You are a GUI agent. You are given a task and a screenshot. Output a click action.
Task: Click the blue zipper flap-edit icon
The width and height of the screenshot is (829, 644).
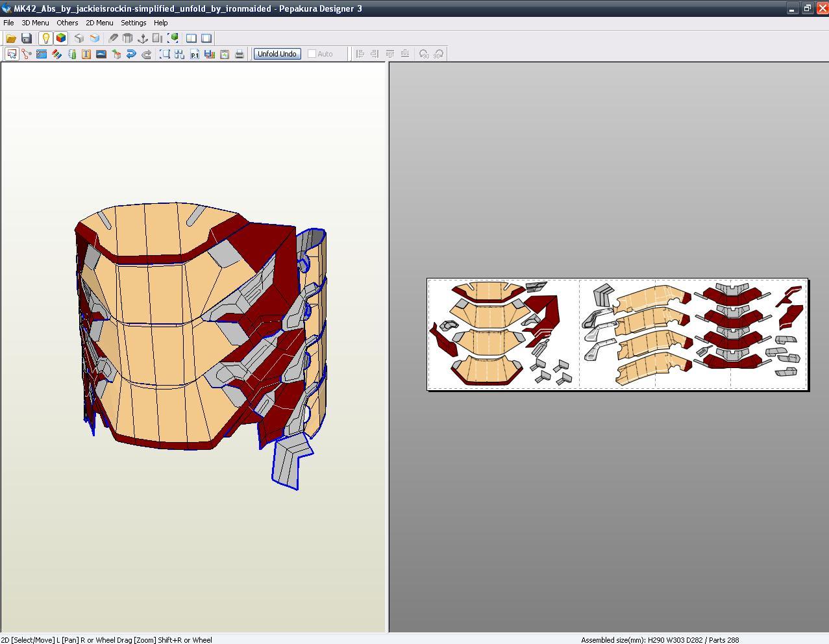(x=42, y=54)
